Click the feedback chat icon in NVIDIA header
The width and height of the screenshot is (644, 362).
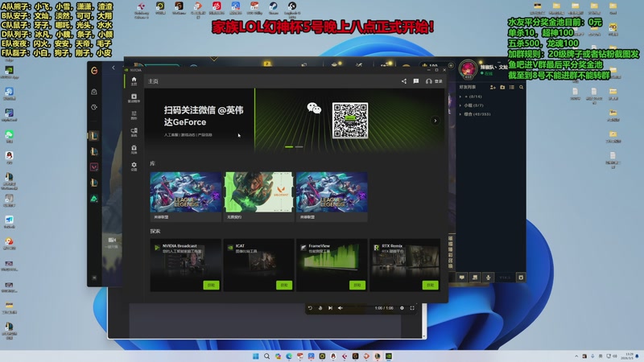click(x=416, y=81)
